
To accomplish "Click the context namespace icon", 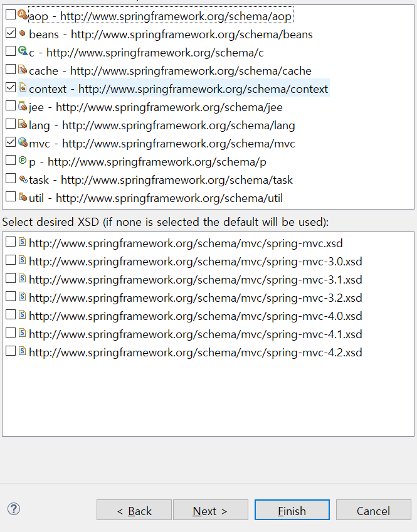I will tap(23, 88).
